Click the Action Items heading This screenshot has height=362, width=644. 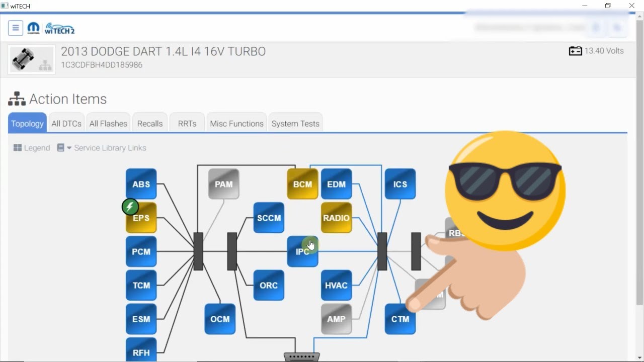pyautogui.click(x=68, y=99)
